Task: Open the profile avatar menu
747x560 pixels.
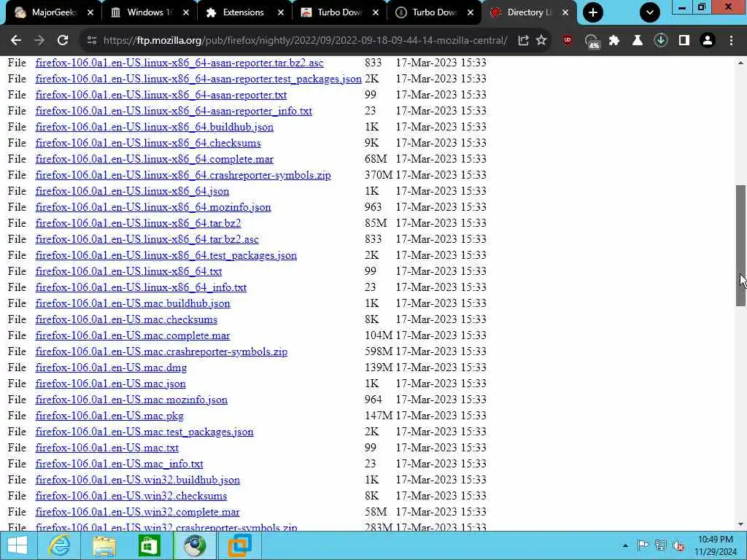Action: point(708,41)
